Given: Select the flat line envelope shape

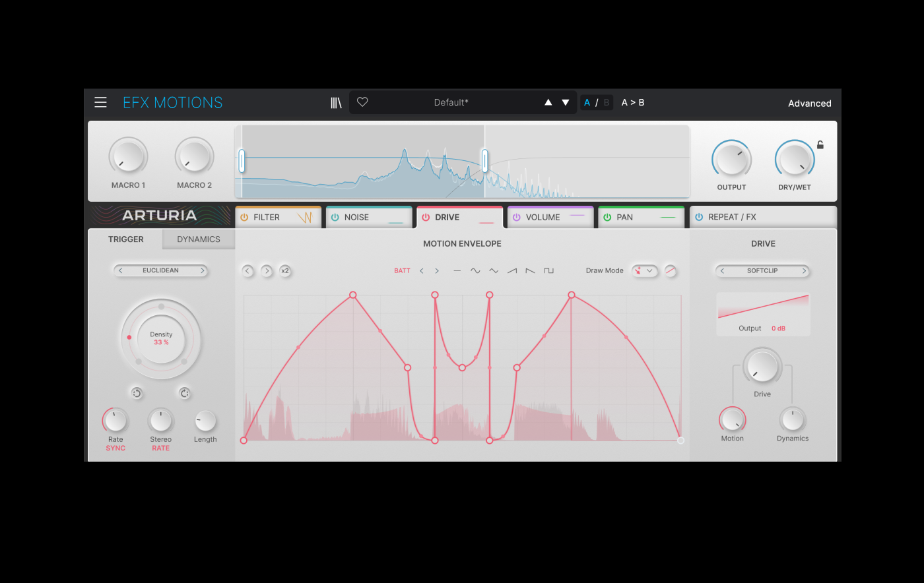Looking at the screenshot, I should point(457,270).
